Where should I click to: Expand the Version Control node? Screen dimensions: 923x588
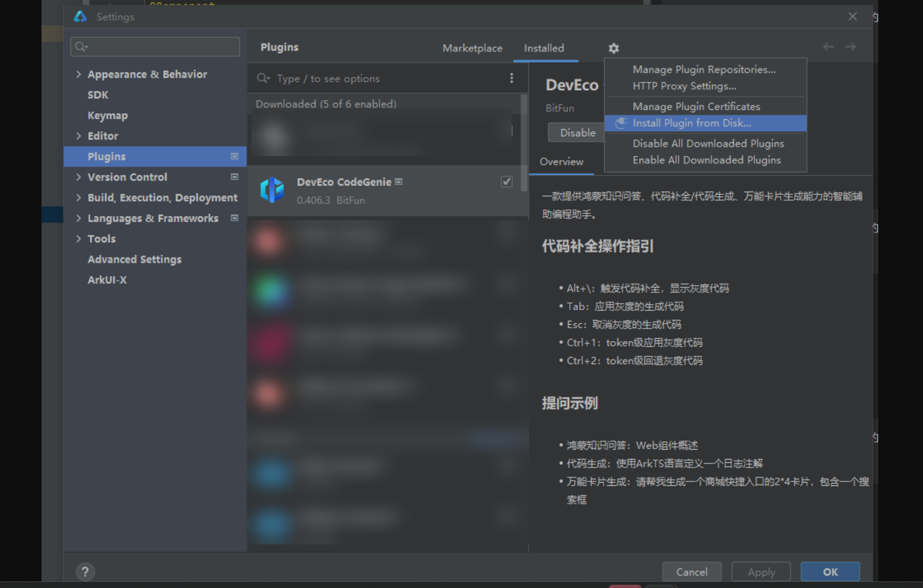[78, 176]
